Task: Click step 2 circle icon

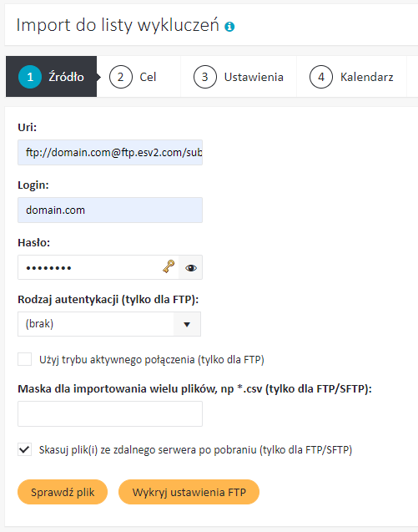Action: click(121, 77)
